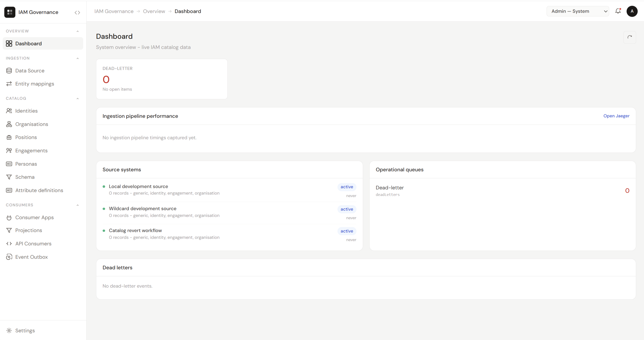Click the Data Source database icon

[9, 71]
